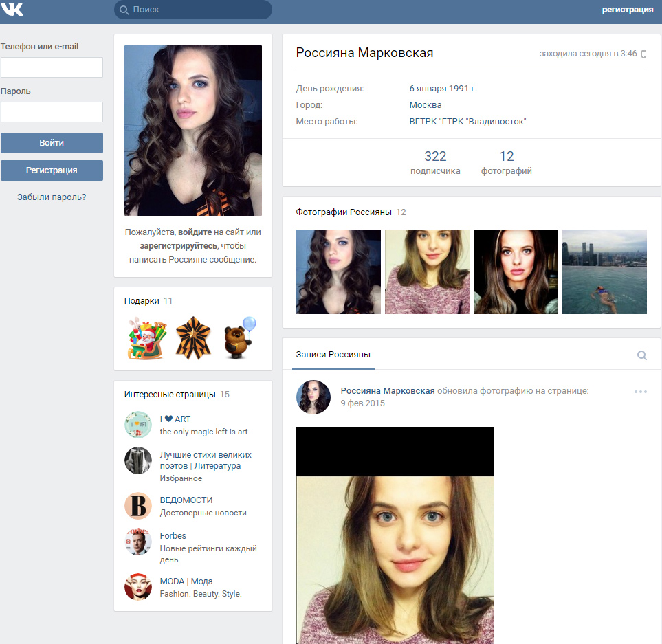Open the Ведомости page avatar icon
This screenshot has height=644, width=662.
pos(138,506)
